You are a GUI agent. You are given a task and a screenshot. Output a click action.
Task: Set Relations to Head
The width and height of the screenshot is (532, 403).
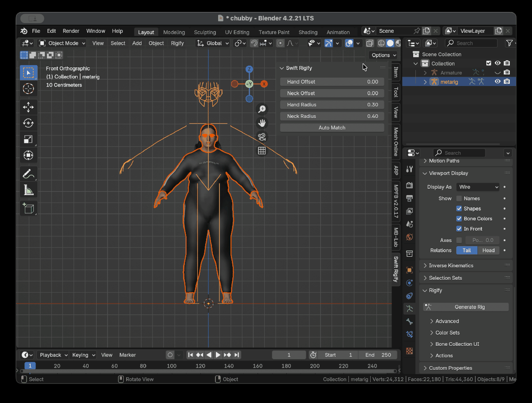click(x=489, y=250)
